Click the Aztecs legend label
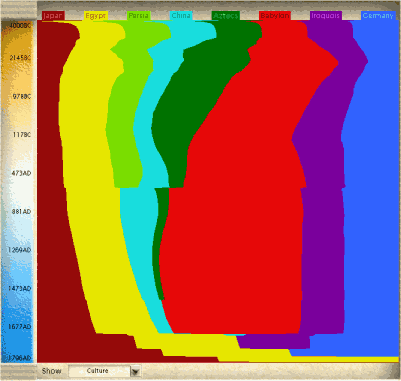401x381 pixels. (226, 16)
